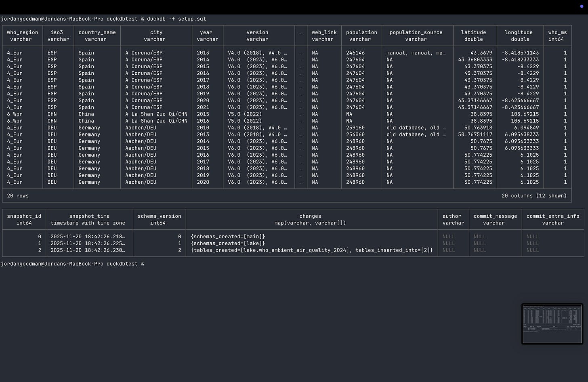Select the commit_extra_info column header
588x382 pixels.
coord(553,220)
